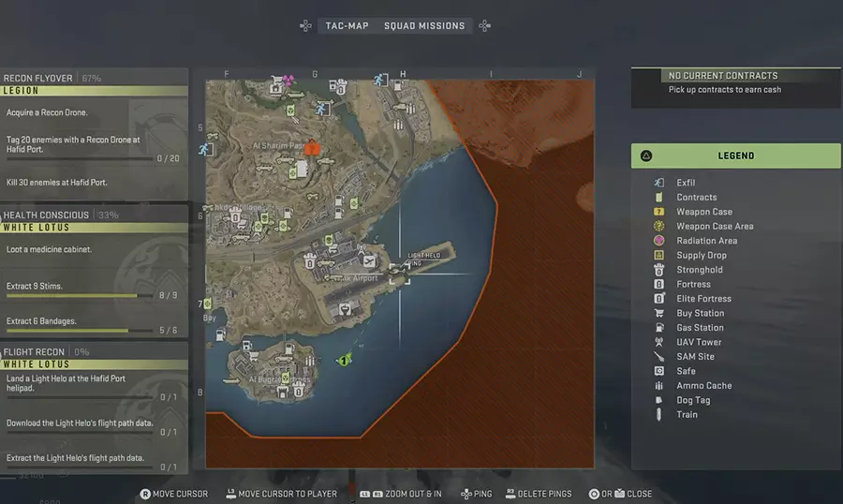The image size is (843, 504).
Task: Click the airplane icon at the airport
Action: pos(369,261)
